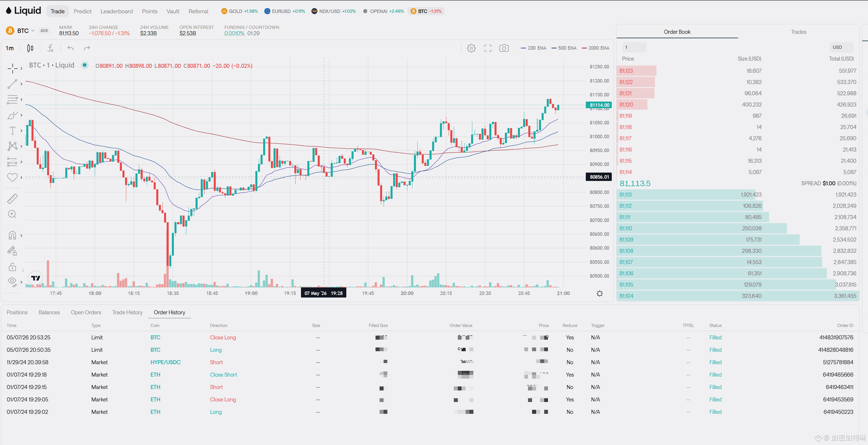Expand the brush tools arrow
The height and width of the screenshot is (445, 868).
21,115
